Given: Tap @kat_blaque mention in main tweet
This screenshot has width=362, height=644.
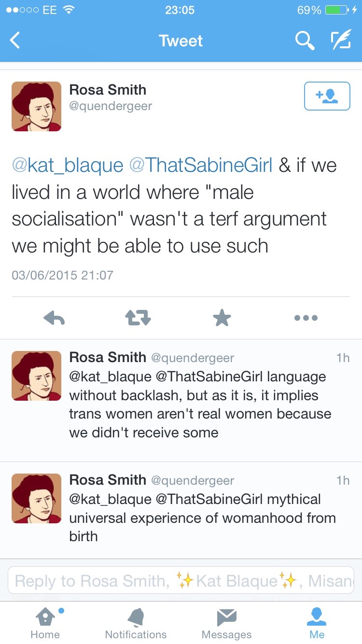Looking at the screenshot, I should (x=68, y=166).
